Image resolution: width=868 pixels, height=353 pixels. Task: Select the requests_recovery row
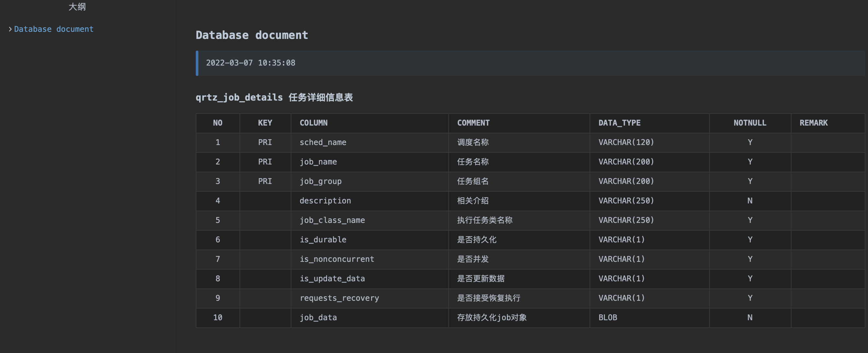(x=339, y=298)
